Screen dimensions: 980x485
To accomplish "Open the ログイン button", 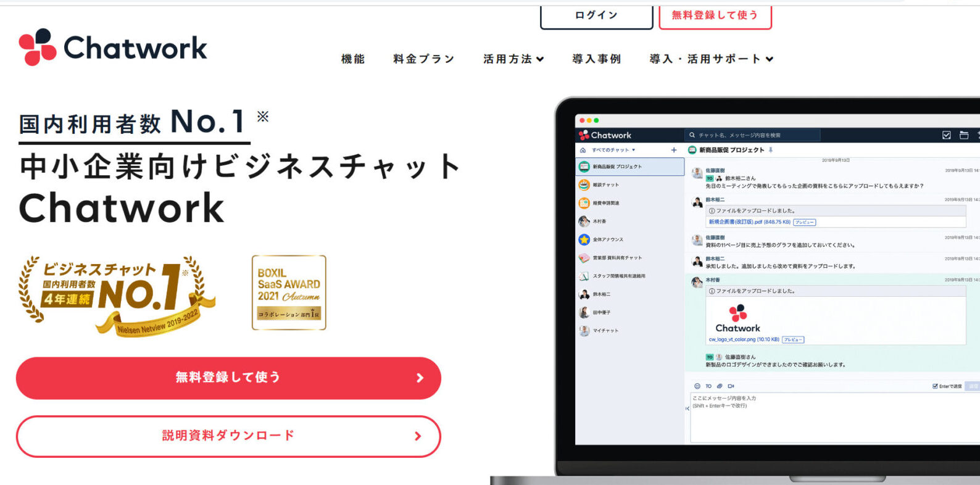I will click(x=596, y=16).
